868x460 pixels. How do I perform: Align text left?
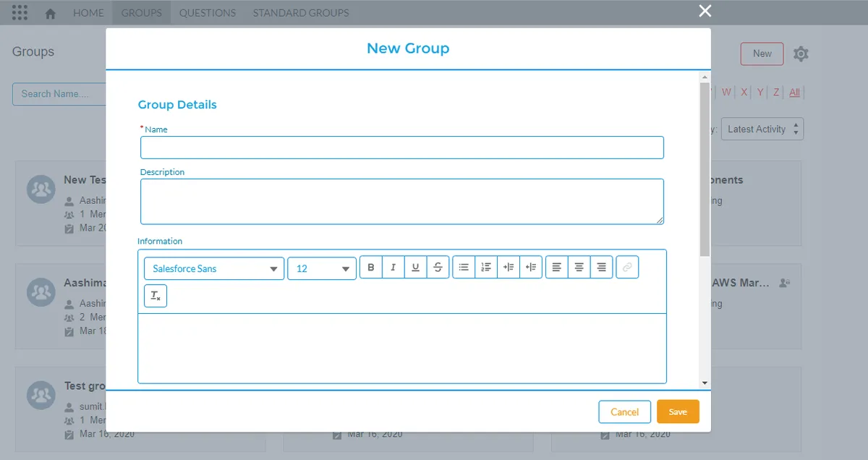pos(556,268)
